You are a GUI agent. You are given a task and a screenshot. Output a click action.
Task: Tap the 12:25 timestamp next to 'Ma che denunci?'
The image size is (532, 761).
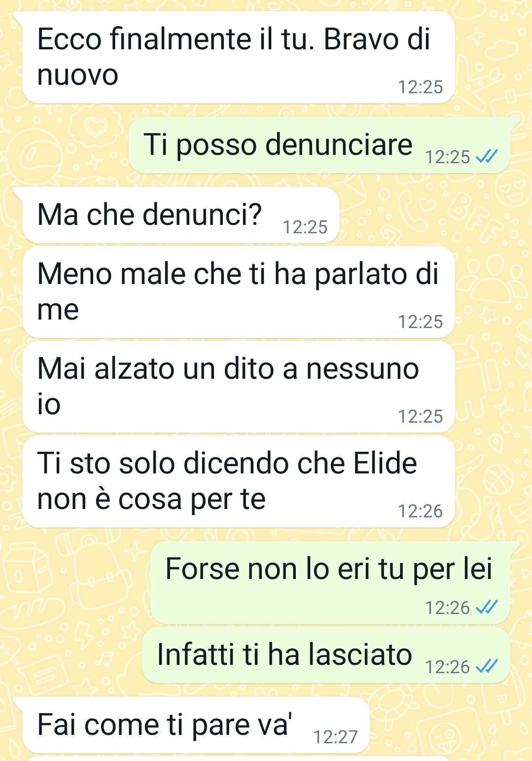click(305, 227)
